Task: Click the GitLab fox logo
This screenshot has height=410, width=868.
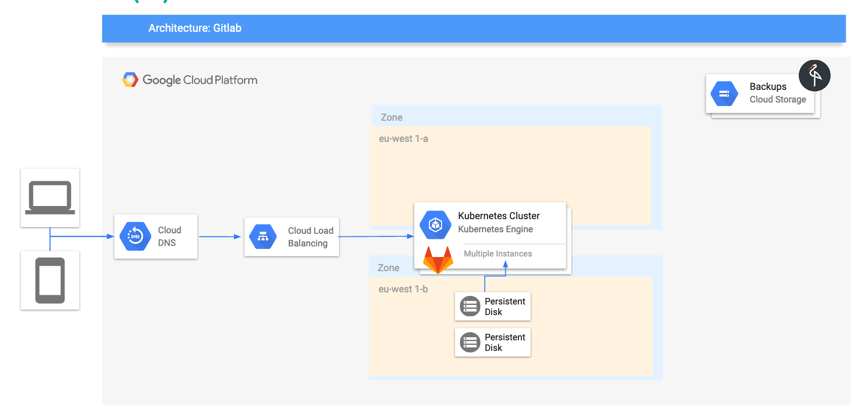Action: coord(438,260)
